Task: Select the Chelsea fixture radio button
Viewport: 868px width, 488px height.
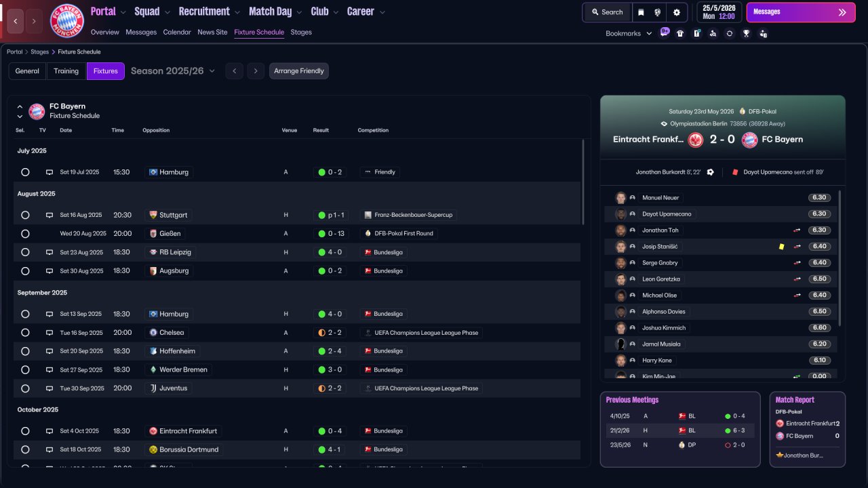Action: [25, 333]
